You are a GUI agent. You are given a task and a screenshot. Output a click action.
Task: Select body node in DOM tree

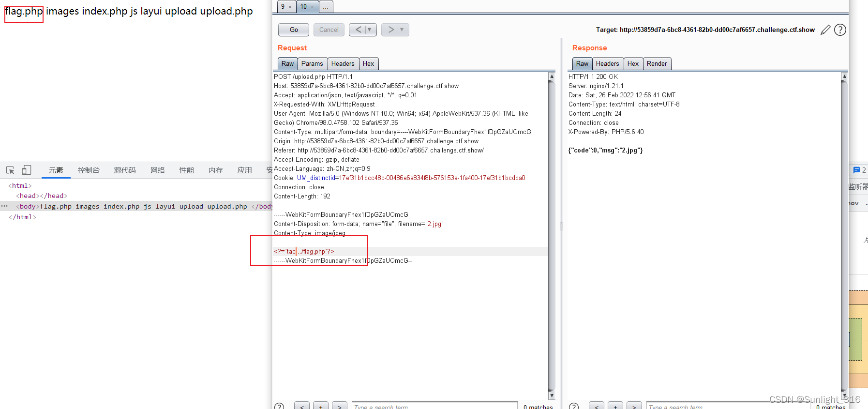coord(136,206)
